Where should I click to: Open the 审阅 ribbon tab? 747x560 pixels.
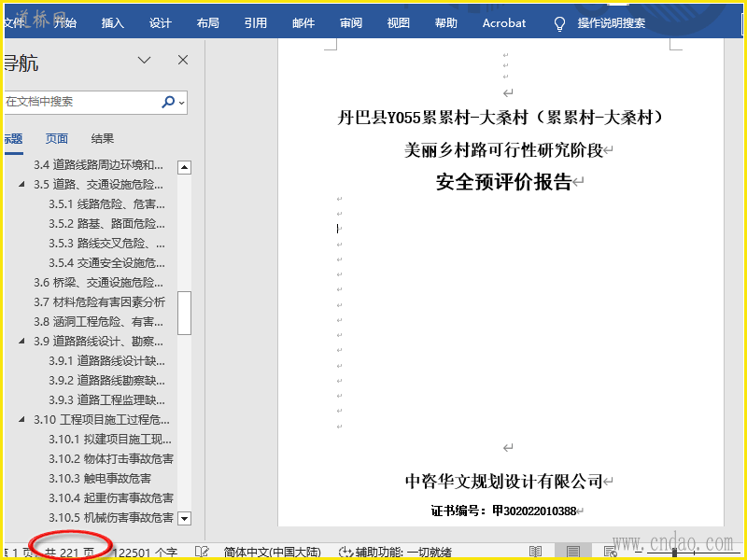351,22
